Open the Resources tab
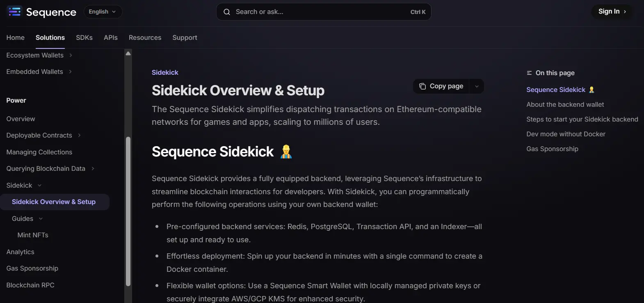644x303 pixels. point(145,37)
